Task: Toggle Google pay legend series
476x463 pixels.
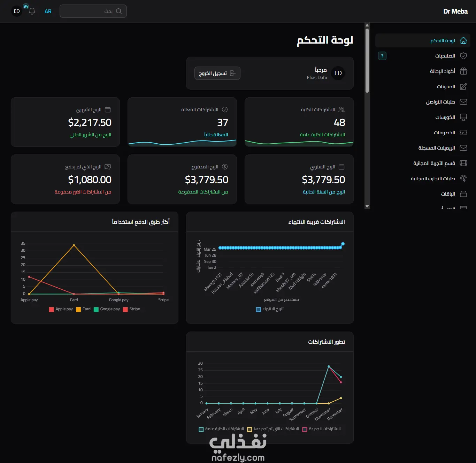Action: 107,309
